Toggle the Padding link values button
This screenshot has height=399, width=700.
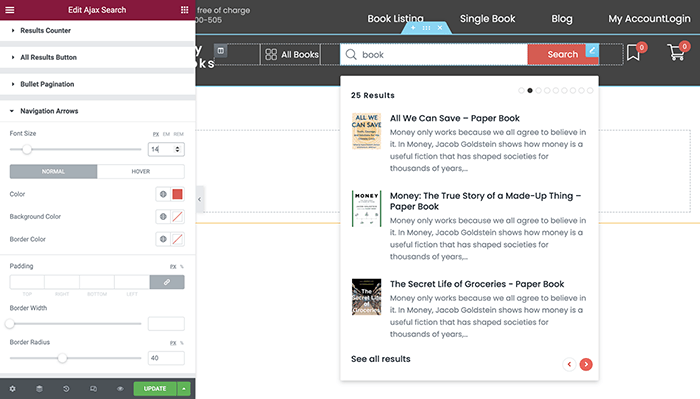pyautogui.click(x=167, y=282)
